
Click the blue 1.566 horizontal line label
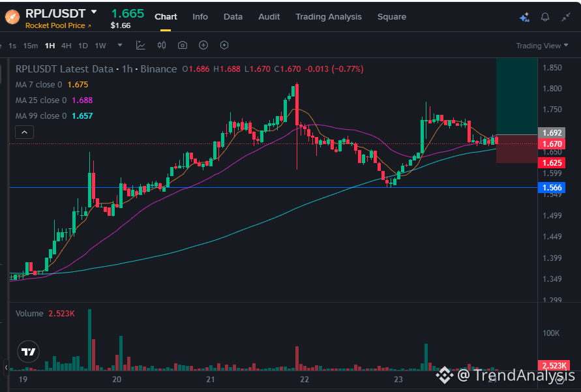552,187
